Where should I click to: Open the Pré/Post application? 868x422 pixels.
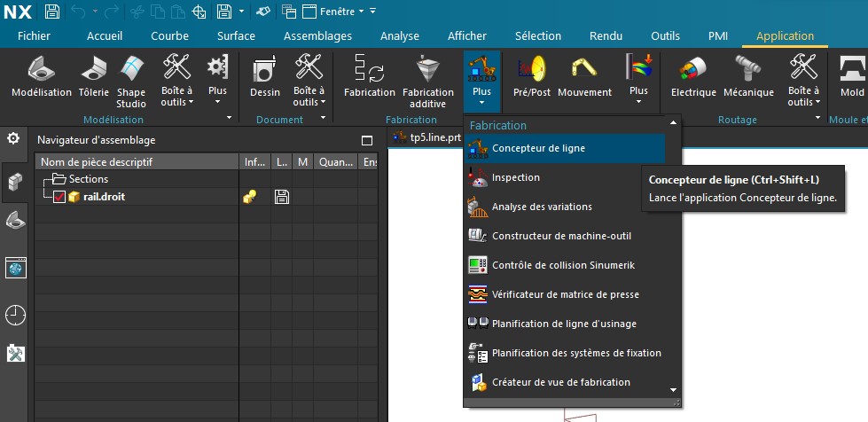532,77
